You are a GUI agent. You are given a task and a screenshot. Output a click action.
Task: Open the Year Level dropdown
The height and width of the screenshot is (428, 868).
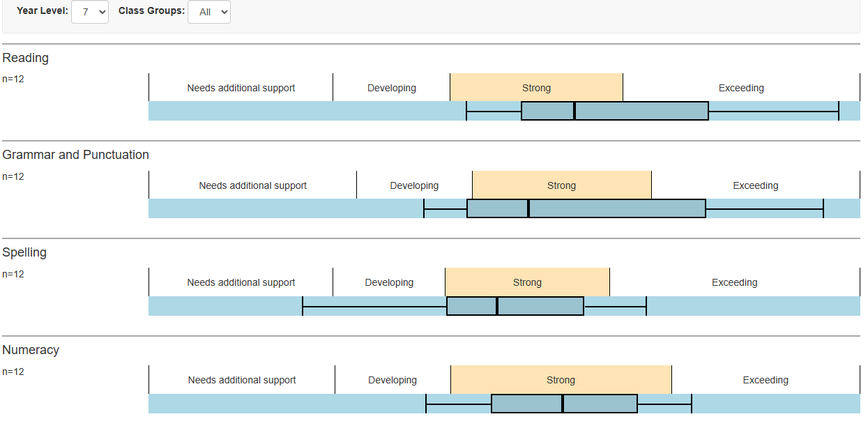point(90,12)
